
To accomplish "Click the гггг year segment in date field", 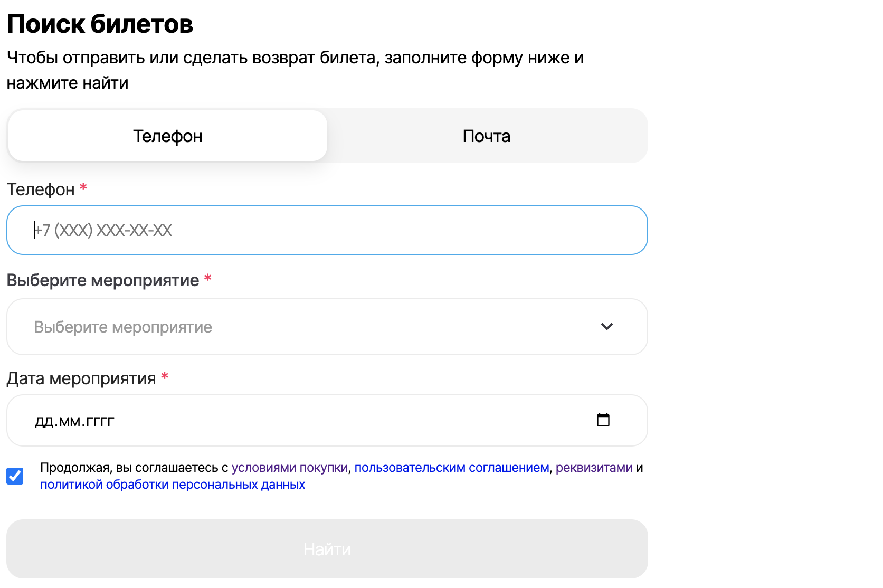I will (x=100, y=421).
